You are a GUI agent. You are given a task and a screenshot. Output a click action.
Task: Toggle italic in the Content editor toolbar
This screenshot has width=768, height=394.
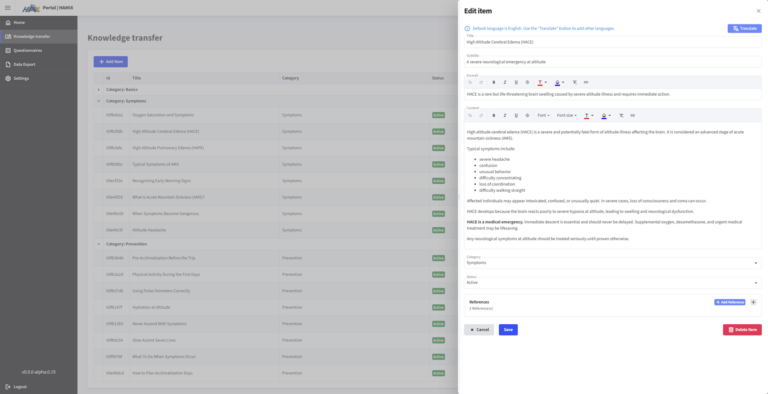click(x=505, y=116)
